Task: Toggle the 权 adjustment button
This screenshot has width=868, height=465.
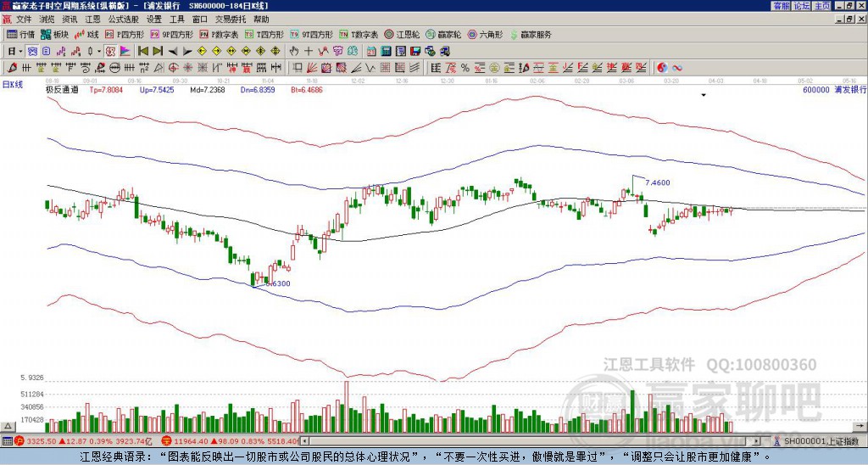Action: [110, 52]
